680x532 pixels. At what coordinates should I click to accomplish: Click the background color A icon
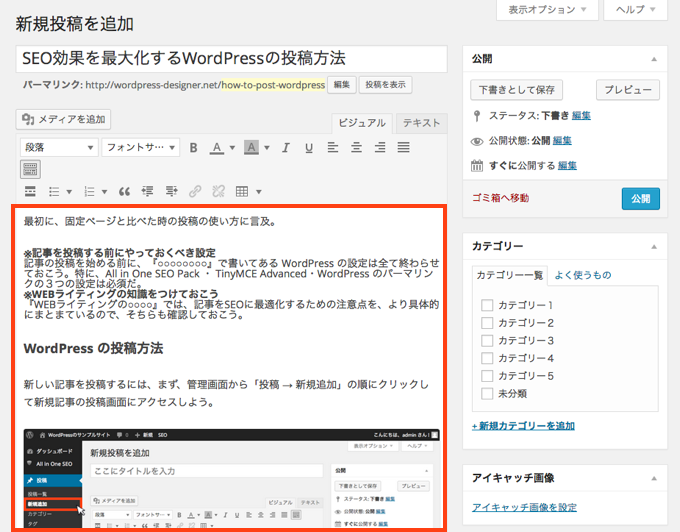pyautogui.click(x=251, y=147)
